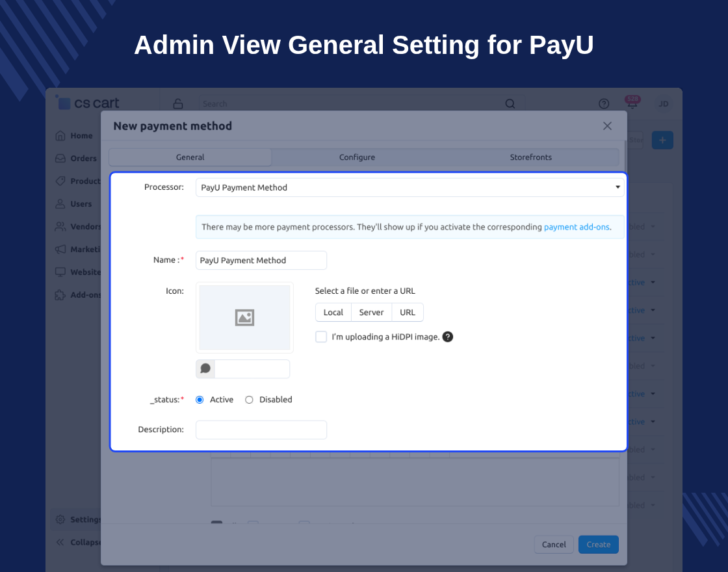The height and width of the screenshot is (572, 728).
Task: Choose URL upload option
Action: (408, 313)
